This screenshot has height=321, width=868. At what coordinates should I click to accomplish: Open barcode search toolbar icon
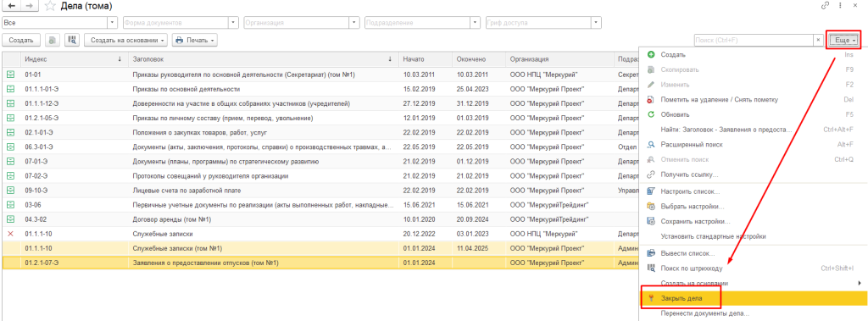[x=72, y=40]
